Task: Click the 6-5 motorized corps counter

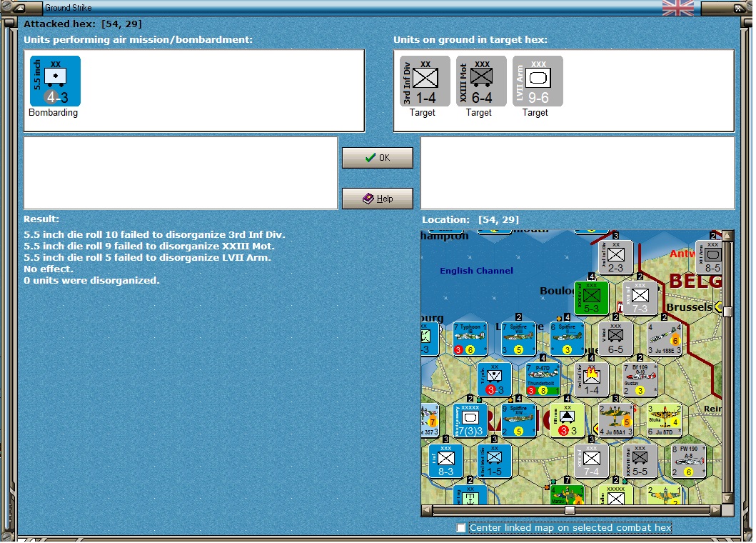Action: click(x=615, y=339)
